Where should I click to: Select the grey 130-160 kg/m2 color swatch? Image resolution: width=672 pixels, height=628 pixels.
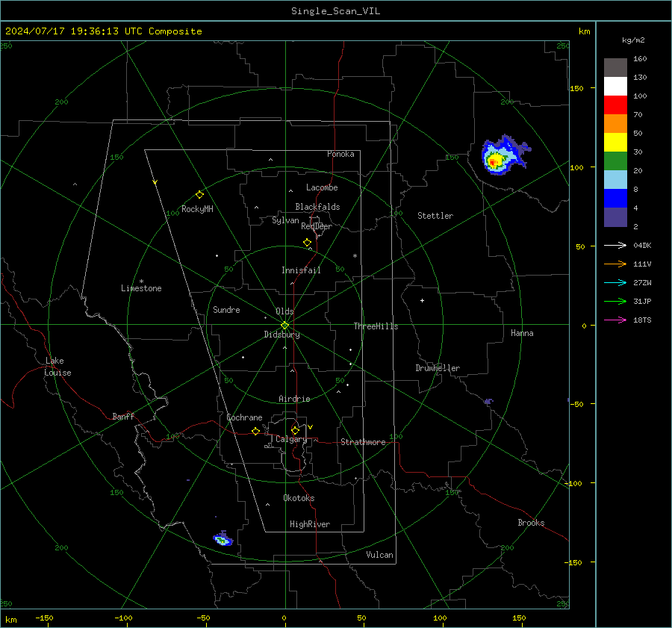click(615, 68)
